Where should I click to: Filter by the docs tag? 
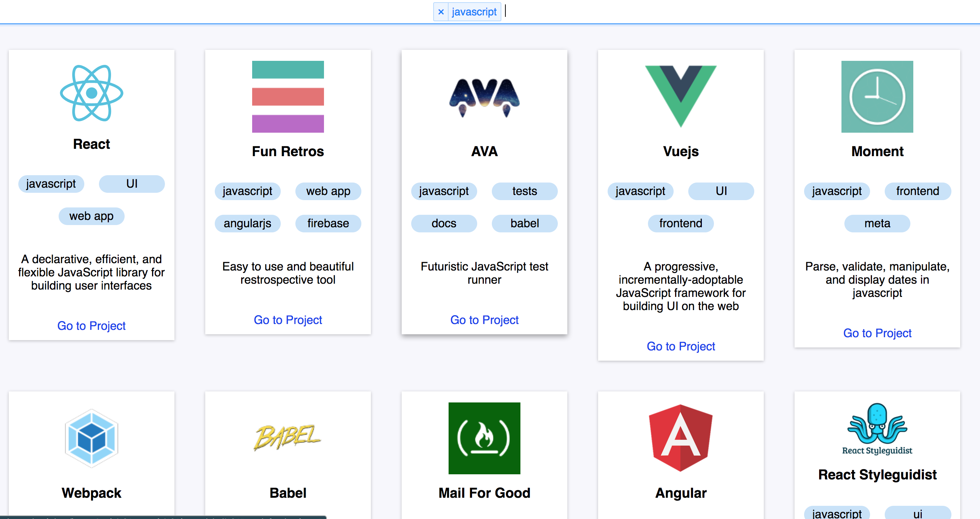click(x=444, y=223)
